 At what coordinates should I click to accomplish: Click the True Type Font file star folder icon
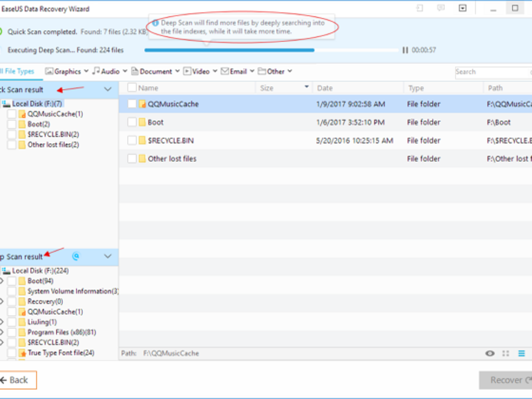point(22,353)
